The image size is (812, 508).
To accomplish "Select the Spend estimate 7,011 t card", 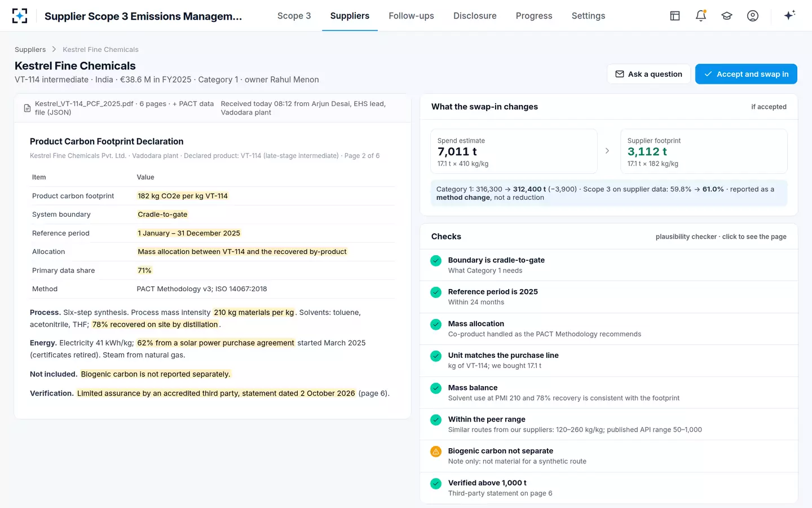I will [x=514, y=151].
